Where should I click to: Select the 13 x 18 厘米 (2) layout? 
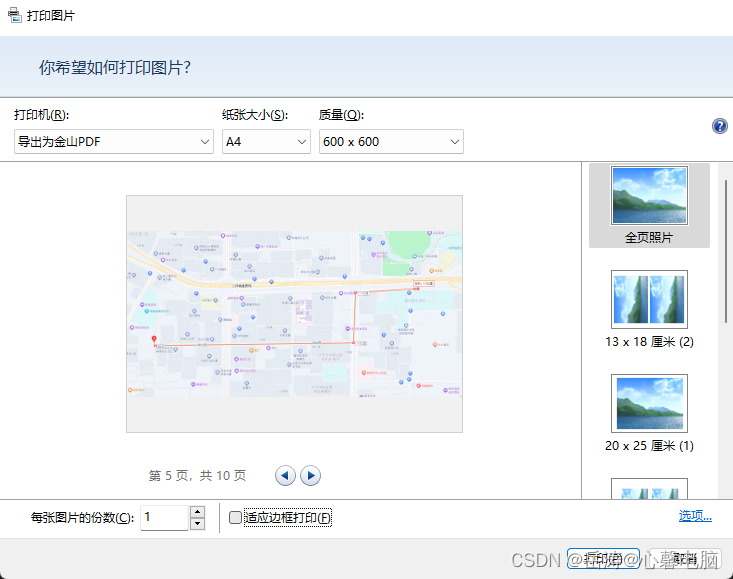(649, 309)
